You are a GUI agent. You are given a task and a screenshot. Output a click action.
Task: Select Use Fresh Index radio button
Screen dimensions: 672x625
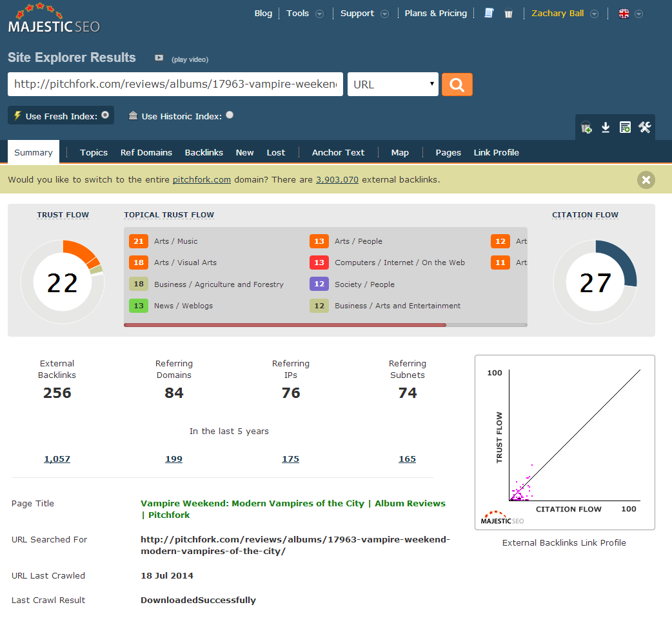coord(105,115)
